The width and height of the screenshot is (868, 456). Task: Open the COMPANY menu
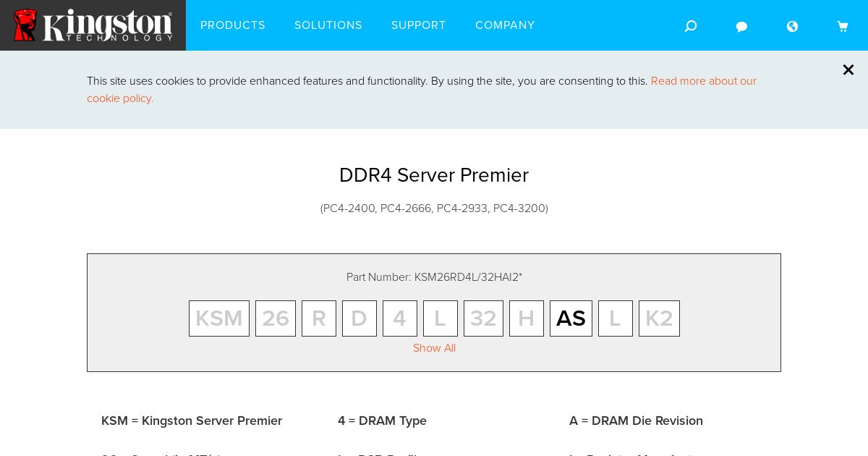505,25
